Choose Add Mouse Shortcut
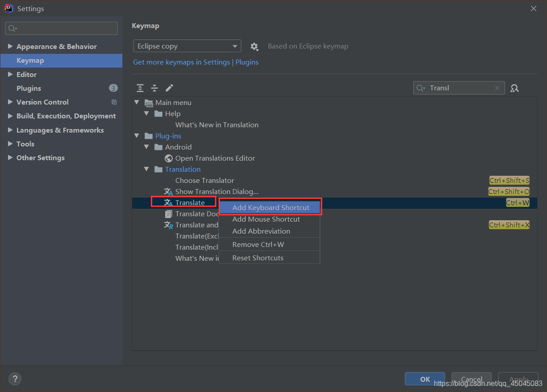 pyautogui.click(x=270, y=219)
